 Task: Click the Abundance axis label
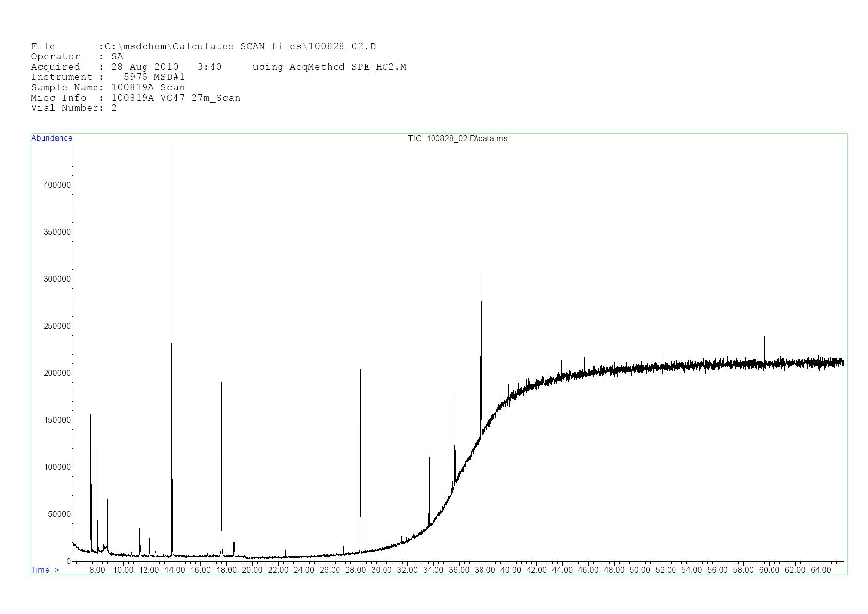51,138
